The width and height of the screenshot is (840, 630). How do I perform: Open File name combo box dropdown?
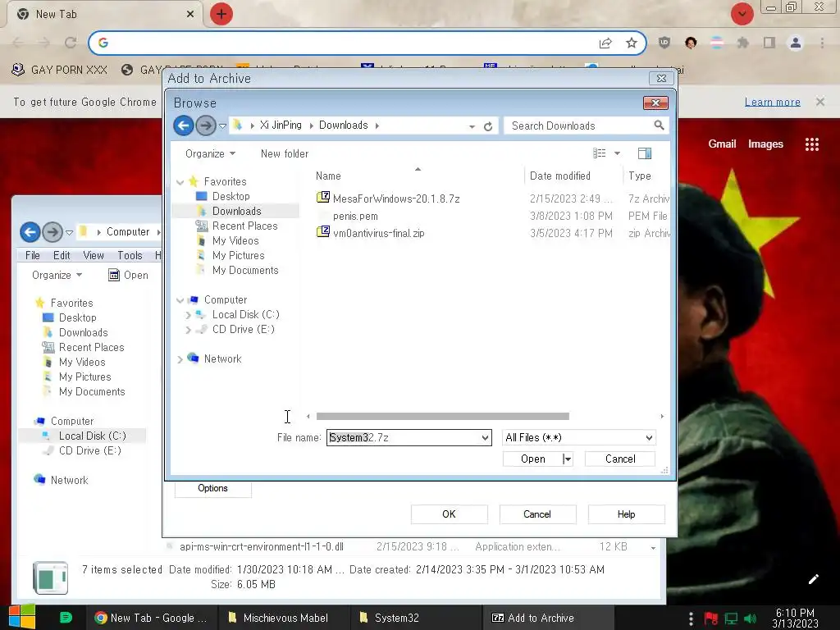(x=485, y=438)
